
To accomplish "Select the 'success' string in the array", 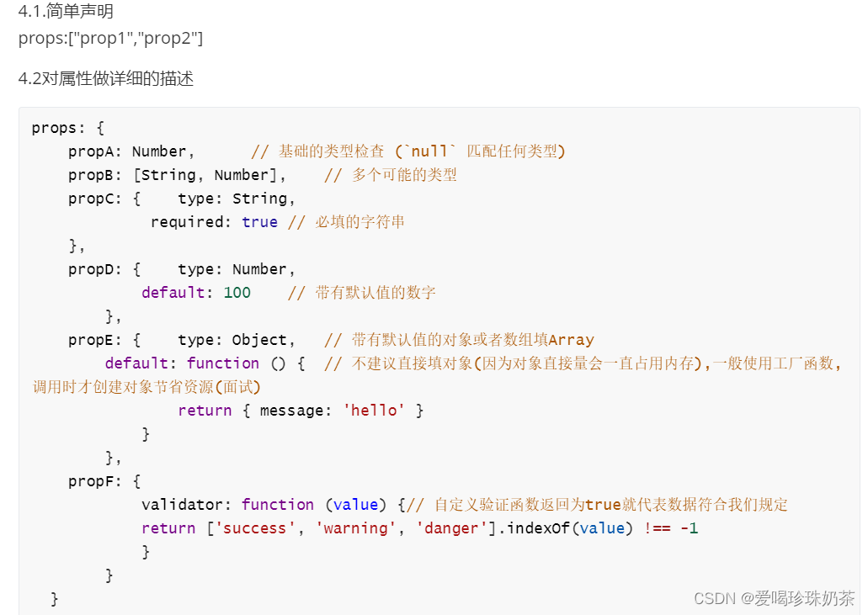I will 256,528.
